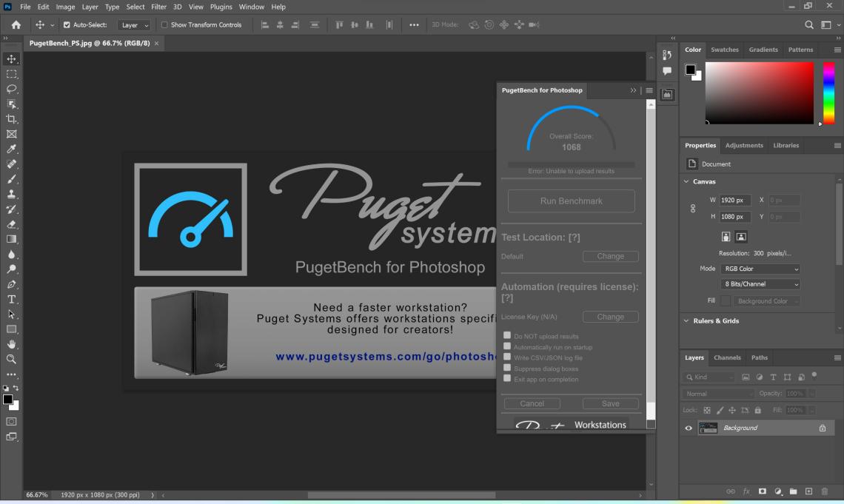Click the Run Benchmark button
The height and width of the screenshot is (504, 844).
pos(571,201)
